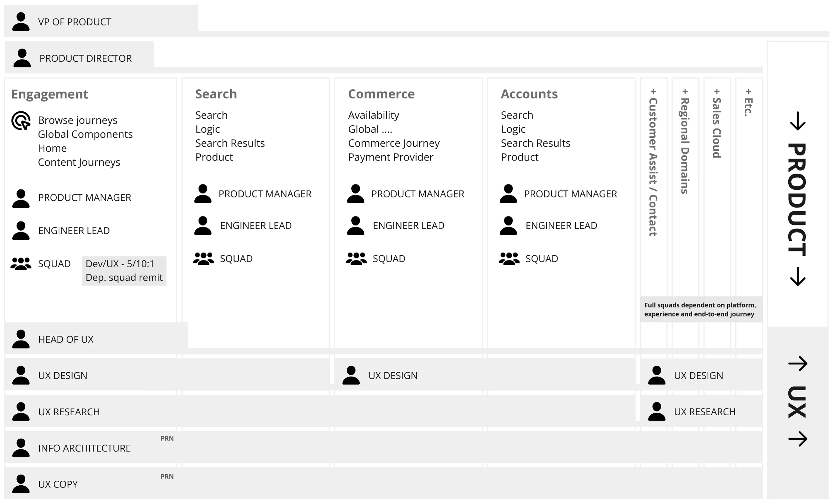Viewport: 834px width, 504px height.
Task: Expand the + Etc. column
Action: [x=748, y=103]
